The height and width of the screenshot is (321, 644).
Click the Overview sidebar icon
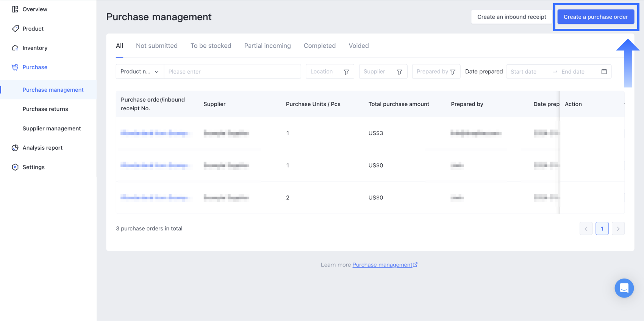tap(15, 9)
